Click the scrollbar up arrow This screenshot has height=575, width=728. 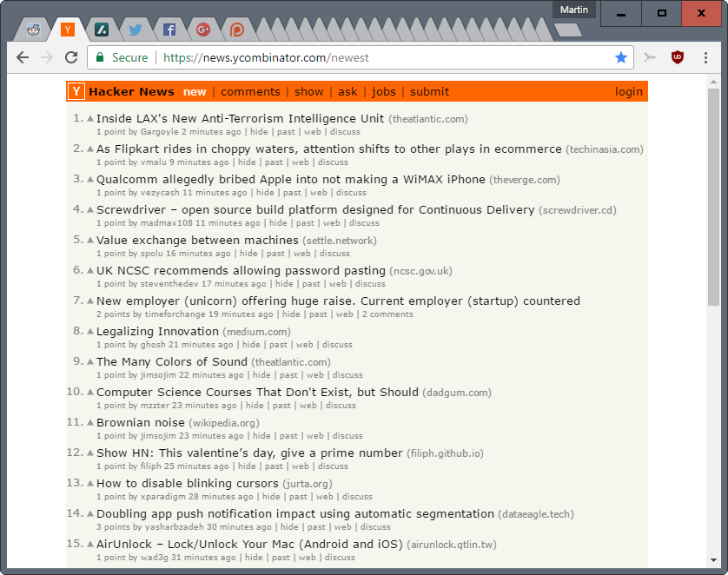click(x=713, y=82)
